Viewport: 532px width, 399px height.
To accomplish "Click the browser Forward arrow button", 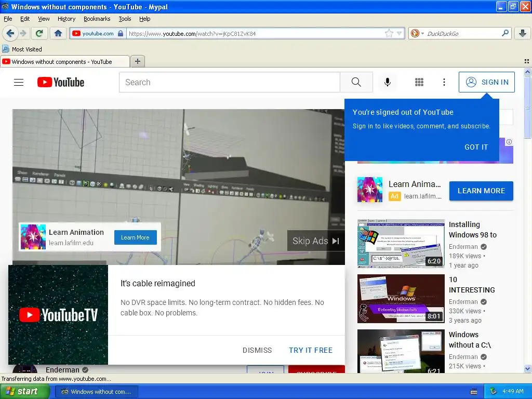I will click(x=23, y=33).
